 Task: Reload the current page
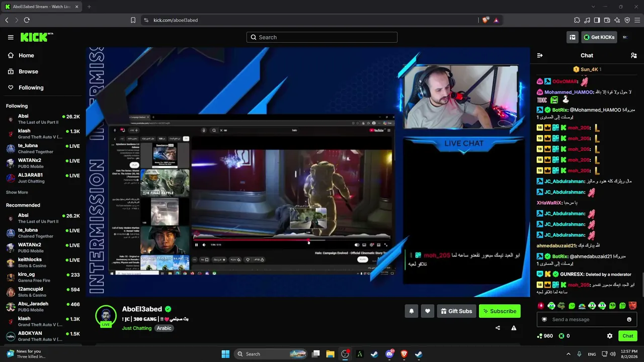27,20
